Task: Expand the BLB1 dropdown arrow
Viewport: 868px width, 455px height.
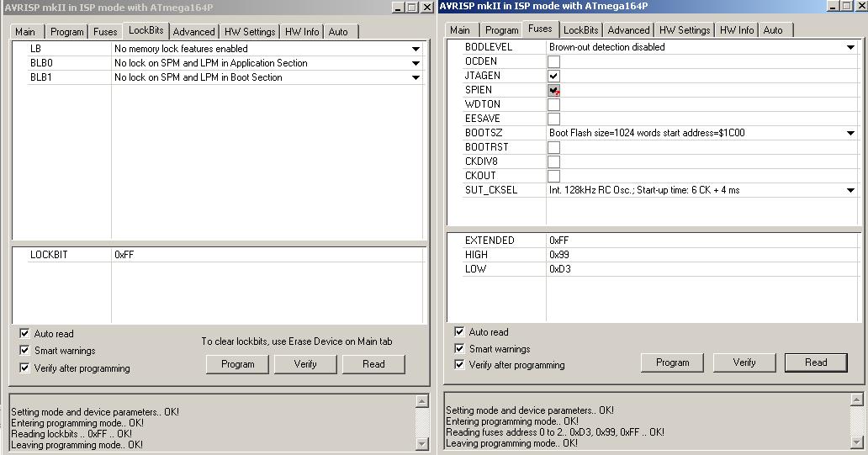Action: 415,77
